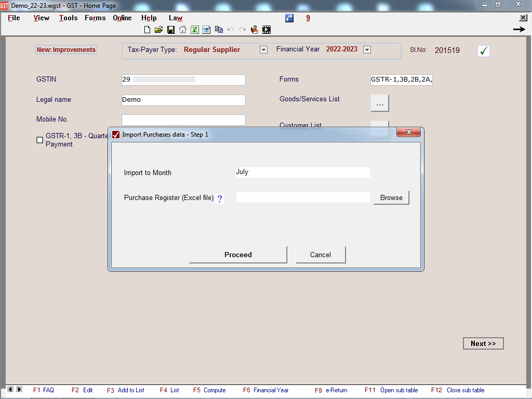This screenshot has height=399, width=532.
Task: Enable GSTR-1, 3B Quarterly Payment checkbox
Action: [40, 140]
